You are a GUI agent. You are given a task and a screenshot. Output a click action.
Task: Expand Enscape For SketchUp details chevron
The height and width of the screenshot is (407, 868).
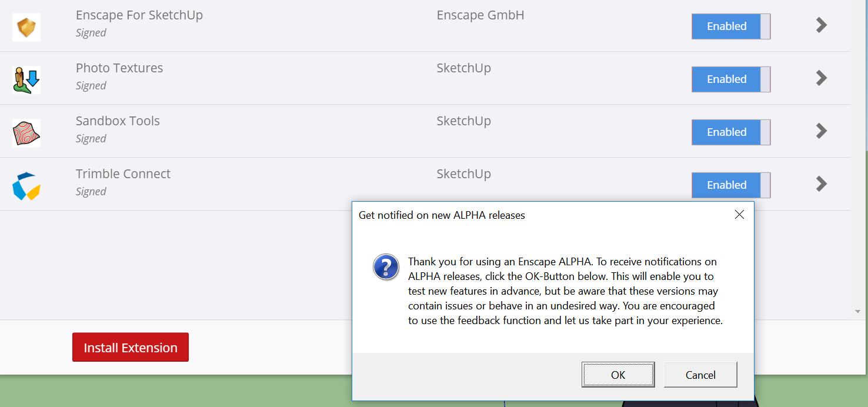pyautogui.click(x=822, y=25)
